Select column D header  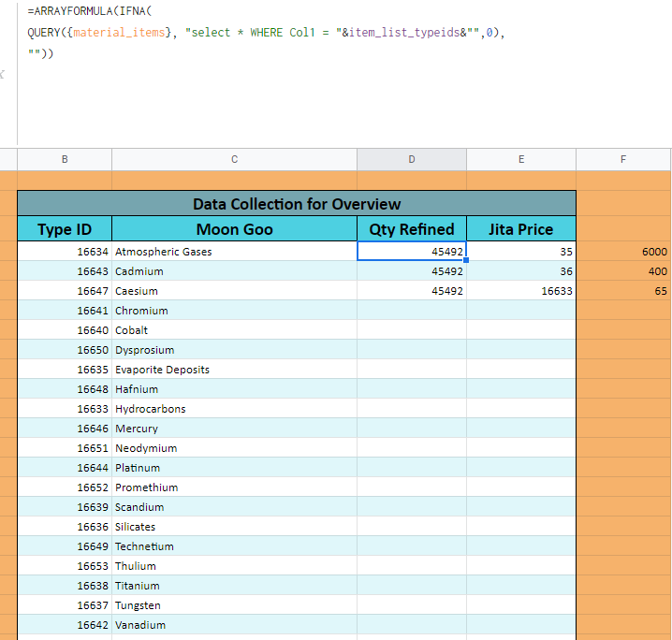(x=412, y=159)
